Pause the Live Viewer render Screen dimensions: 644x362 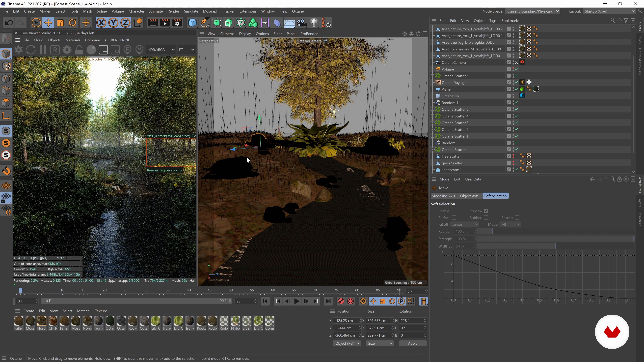click(43, 50)
